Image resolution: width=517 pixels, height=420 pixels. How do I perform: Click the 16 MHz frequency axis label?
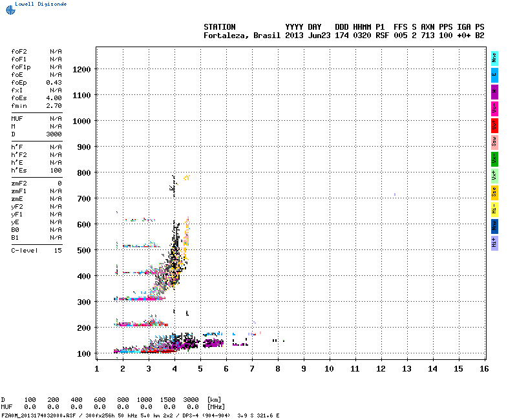pos(484,369)
